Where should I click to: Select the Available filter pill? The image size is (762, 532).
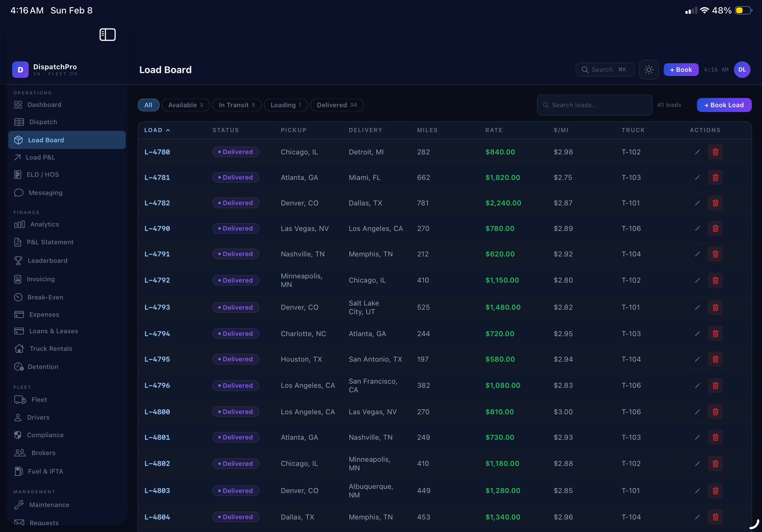click(185, 105)
